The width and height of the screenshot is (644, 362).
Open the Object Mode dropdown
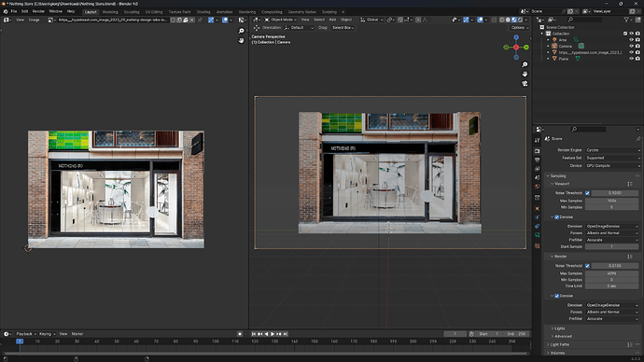[x=281, y=20]
